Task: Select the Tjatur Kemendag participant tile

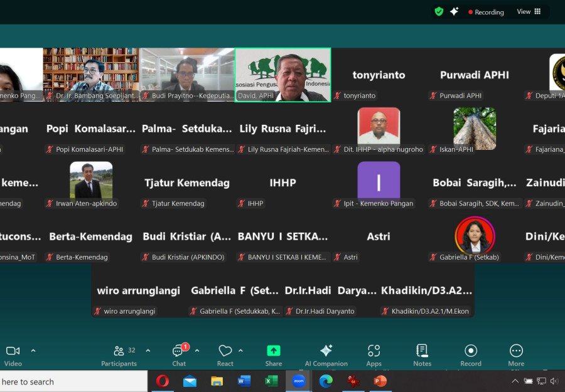Action: point(187,183)
